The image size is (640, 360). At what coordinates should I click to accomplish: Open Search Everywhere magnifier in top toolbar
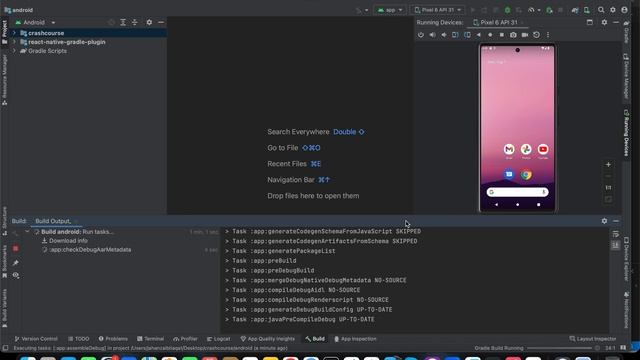[x=601, y=10]
